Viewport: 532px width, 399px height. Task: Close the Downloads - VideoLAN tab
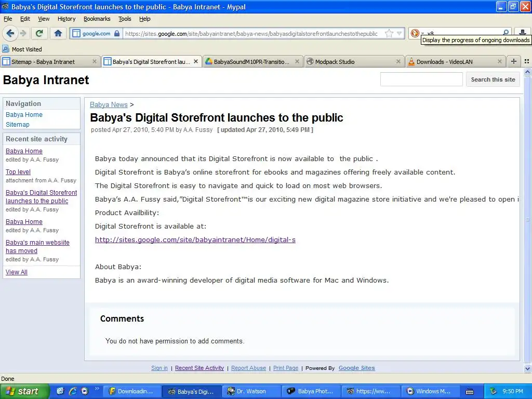tap(499, 61)
